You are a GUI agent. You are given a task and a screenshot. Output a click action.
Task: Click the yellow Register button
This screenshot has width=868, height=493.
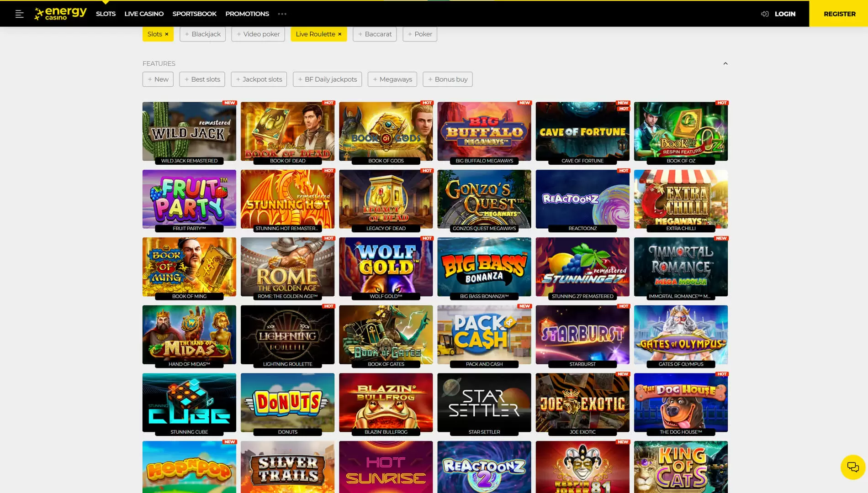pyautogui.click(x=839, y=14)
